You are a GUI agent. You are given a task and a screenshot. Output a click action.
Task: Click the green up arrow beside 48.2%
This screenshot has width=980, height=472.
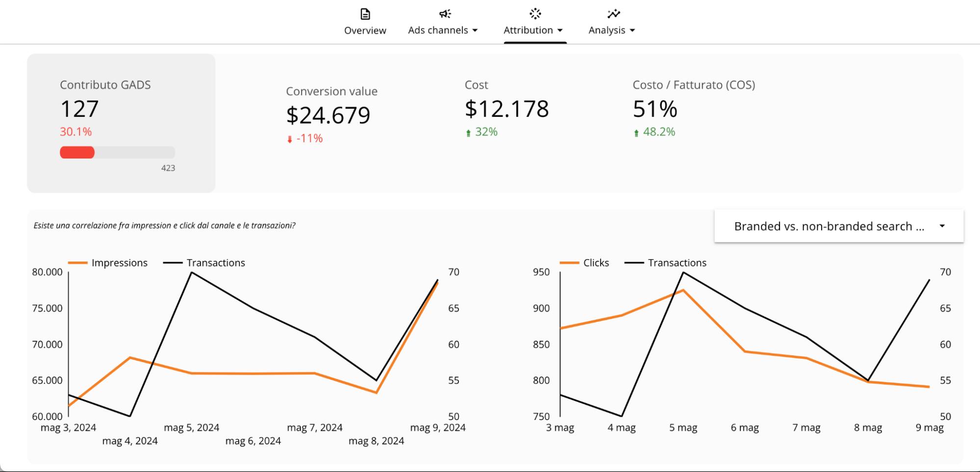(636, 132)
